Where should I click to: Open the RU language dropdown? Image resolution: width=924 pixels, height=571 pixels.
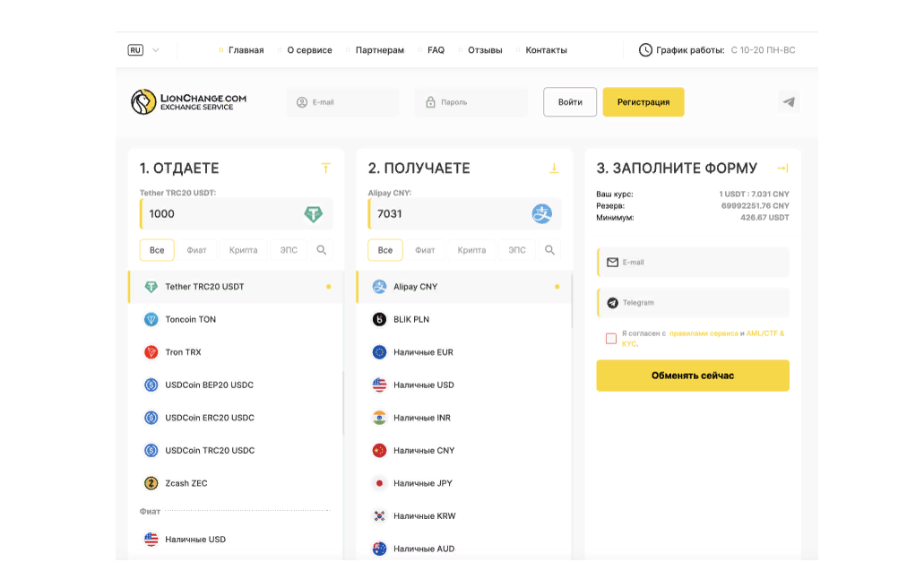tap(144, 50)
